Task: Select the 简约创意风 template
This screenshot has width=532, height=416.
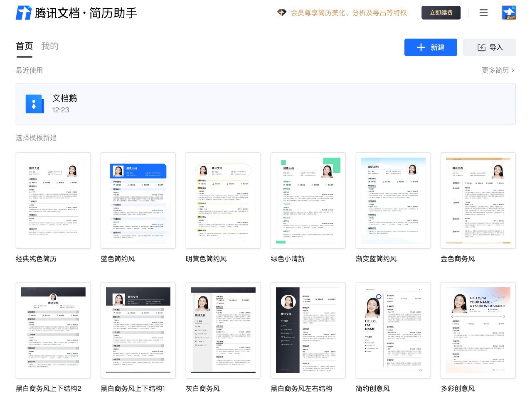Action: tap(393, 330)
